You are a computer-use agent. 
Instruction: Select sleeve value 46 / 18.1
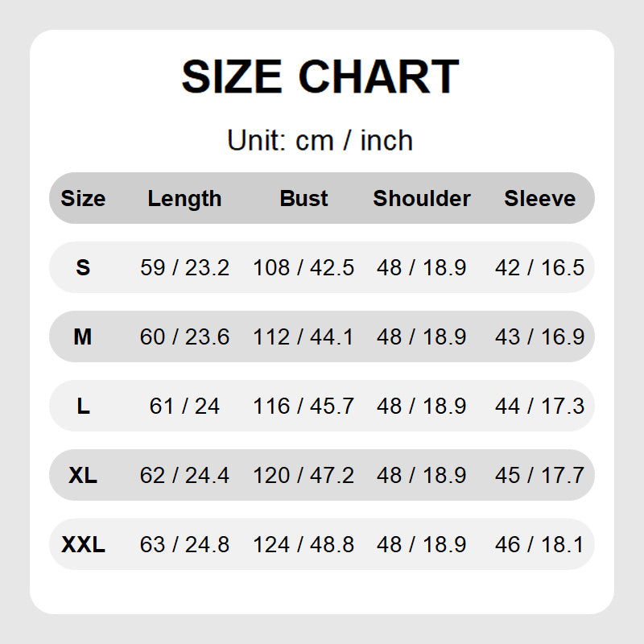539,545
